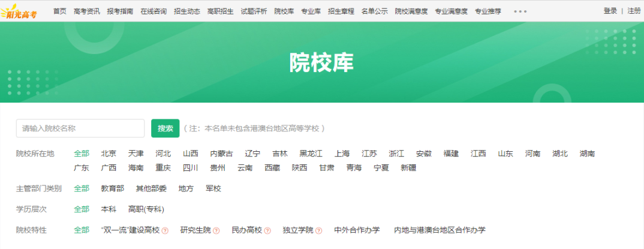The image size is (644, 249).
Task: Filter schools by 山东
Action: 505,154
